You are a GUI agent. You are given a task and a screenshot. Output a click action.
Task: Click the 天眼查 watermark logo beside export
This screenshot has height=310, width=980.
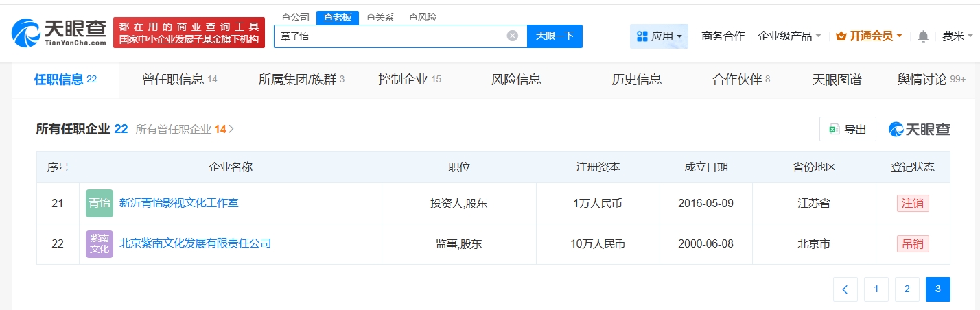[x=919, y=129]
